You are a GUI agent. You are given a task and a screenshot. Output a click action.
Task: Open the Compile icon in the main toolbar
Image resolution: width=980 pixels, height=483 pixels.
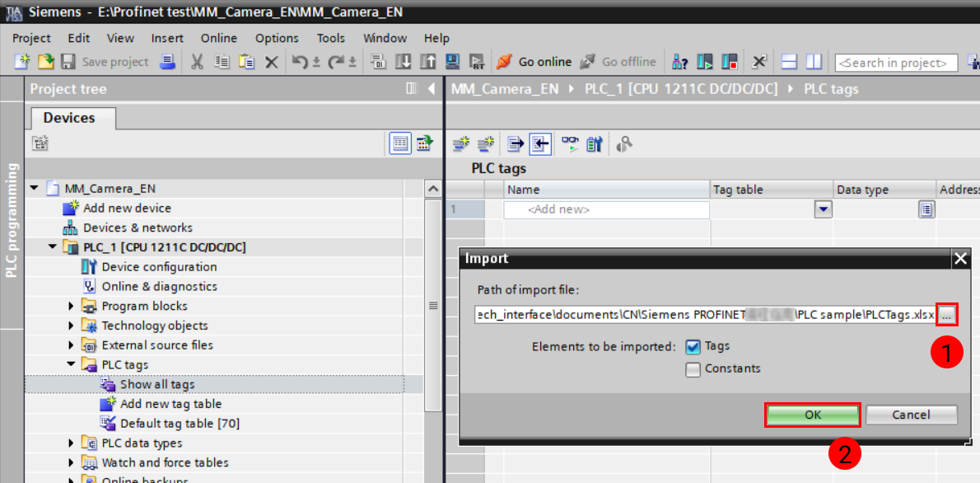tap(379, 62)
